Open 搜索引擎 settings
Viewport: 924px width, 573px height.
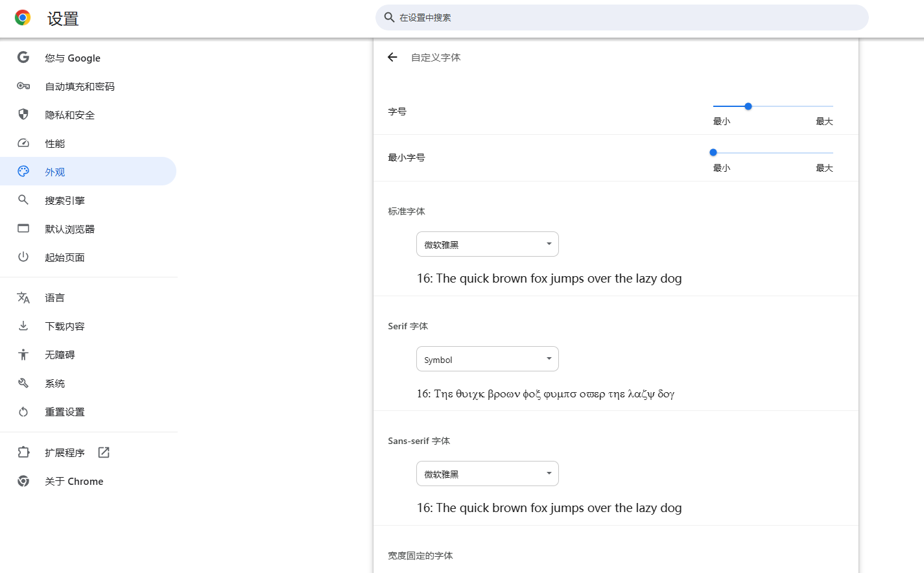[88, 200]
